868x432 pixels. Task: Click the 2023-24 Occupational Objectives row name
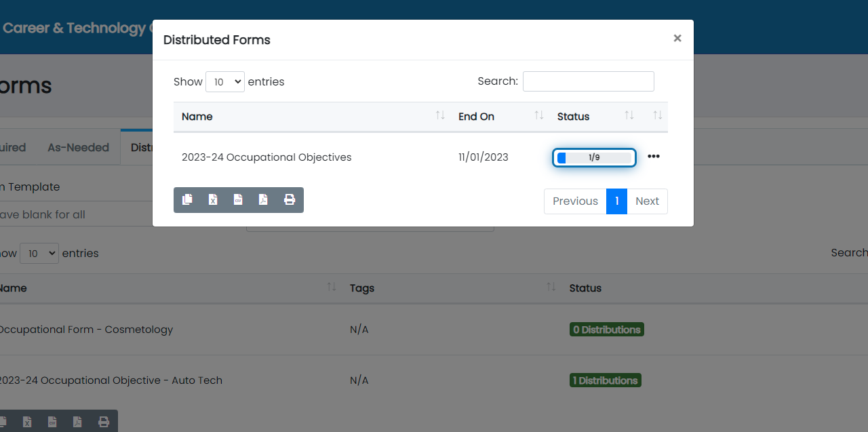(267, 157)
